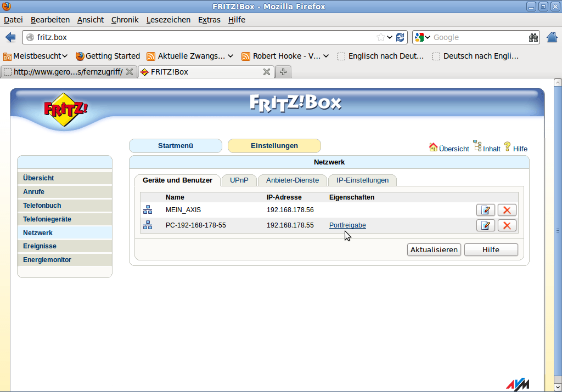Click the AVM logo in the corner
This screenshot has width=562, height=392.
[x=518, y=383]
